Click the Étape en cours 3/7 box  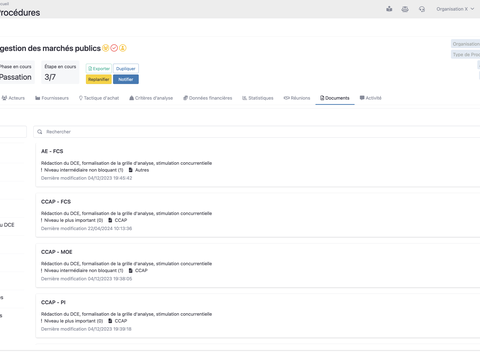[x=60, y=72]
